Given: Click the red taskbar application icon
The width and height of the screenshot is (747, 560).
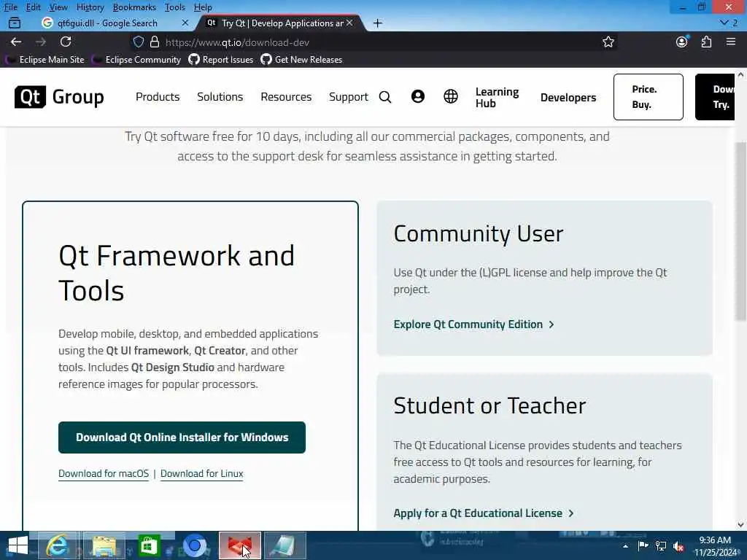Looking at the screenshot, I should [239, 545].
